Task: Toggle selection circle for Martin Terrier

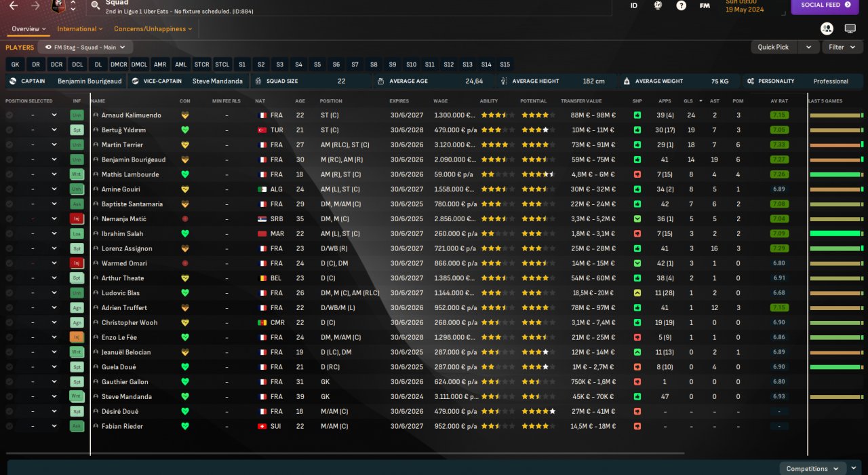Action: (9, 145)
